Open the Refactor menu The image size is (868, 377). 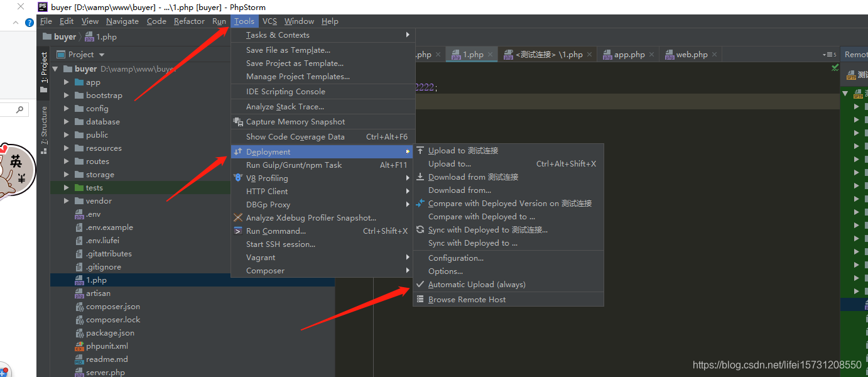coord(189,21)
